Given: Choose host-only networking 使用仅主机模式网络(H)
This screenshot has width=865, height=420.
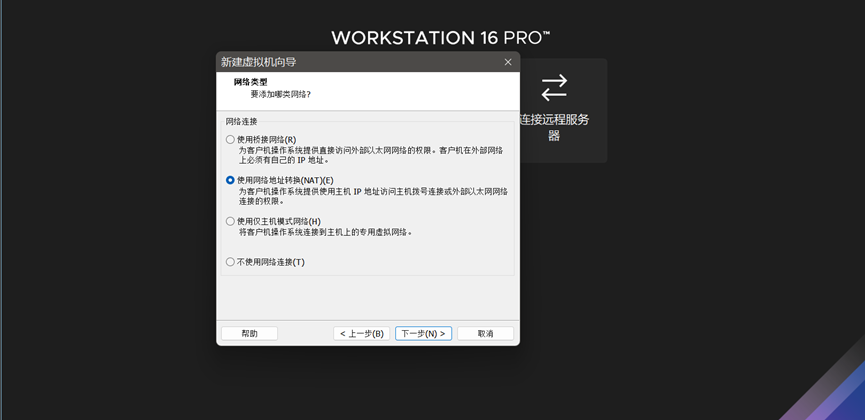Looking at the screenshot, I should 273,221.
